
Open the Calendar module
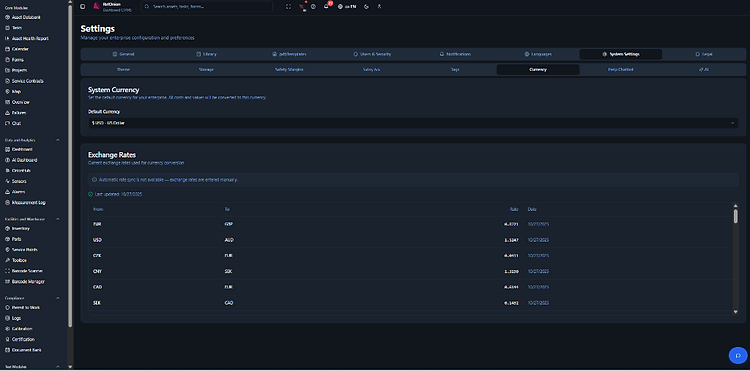17,49
